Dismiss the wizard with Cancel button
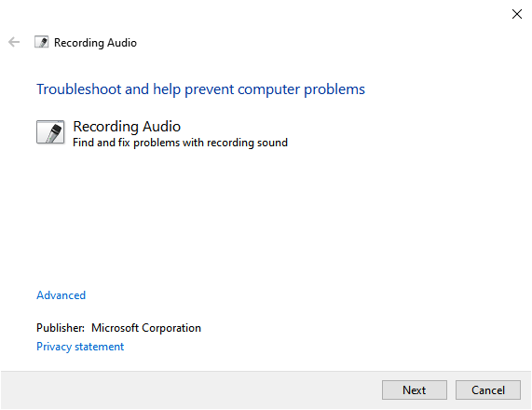The image size is (532, 410). point(488,390)
